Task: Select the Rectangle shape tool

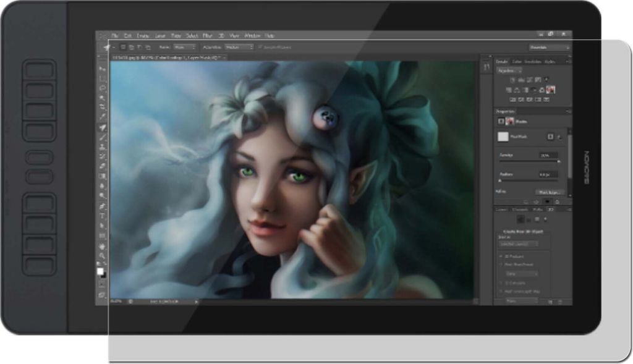Action: point(103,236)
